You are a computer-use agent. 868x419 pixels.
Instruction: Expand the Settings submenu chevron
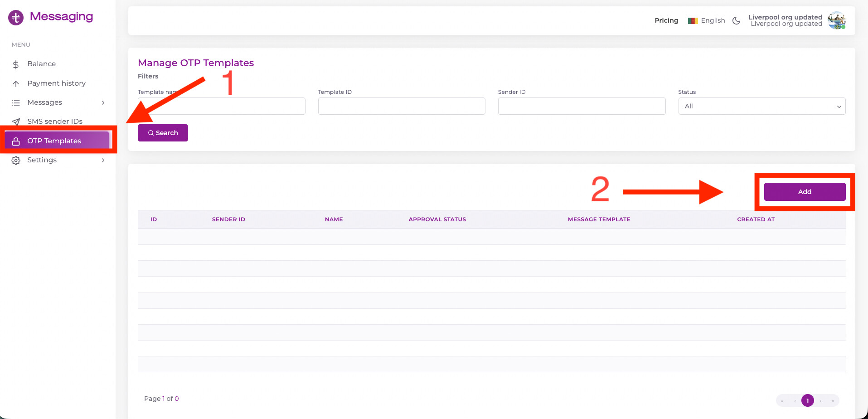103,161
